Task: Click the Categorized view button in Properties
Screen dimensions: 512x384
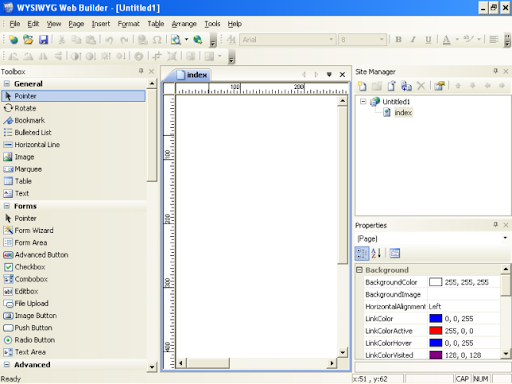Action: (x=362, y=253)
